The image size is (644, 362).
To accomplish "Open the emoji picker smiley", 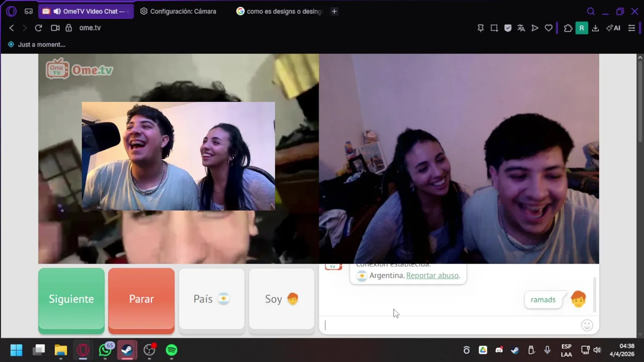I will pyautogui.click(x=587, y=325).
